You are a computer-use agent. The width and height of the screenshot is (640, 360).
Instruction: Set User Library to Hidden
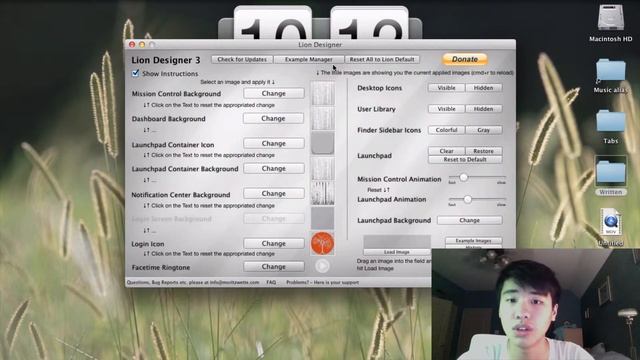click(x=483, y=109)
